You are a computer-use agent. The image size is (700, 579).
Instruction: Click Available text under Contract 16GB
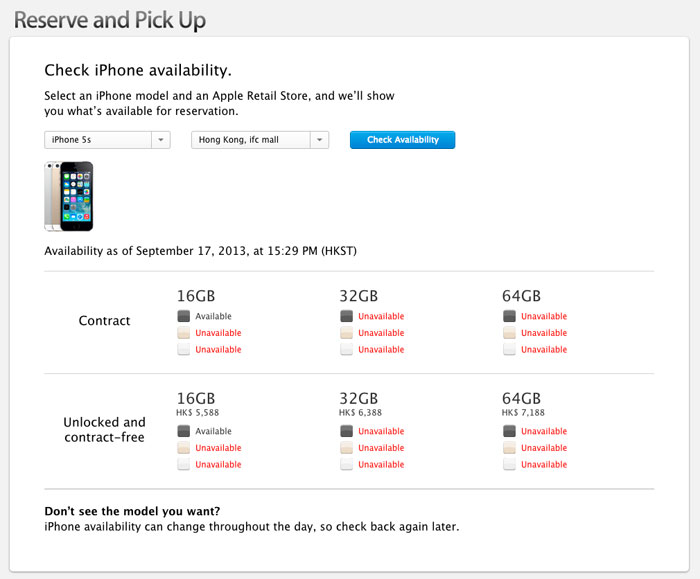click(x=213, y=316)
